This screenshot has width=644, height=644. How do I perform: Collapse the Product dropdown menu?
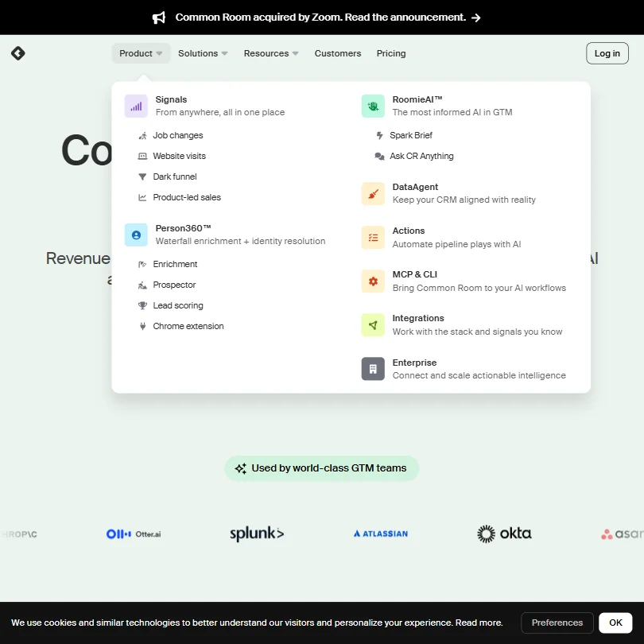click(x=141, y=53)
